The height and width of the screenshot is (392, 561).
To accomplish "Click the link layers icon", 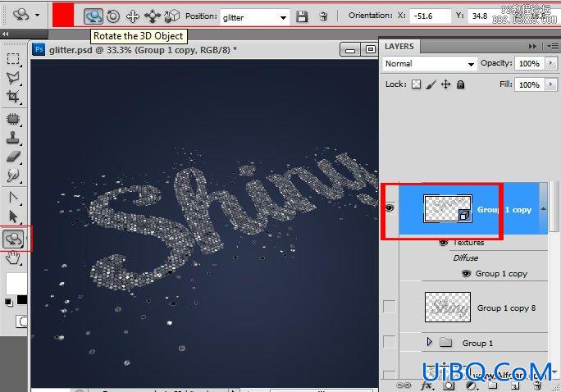I will tap(404, 385).
